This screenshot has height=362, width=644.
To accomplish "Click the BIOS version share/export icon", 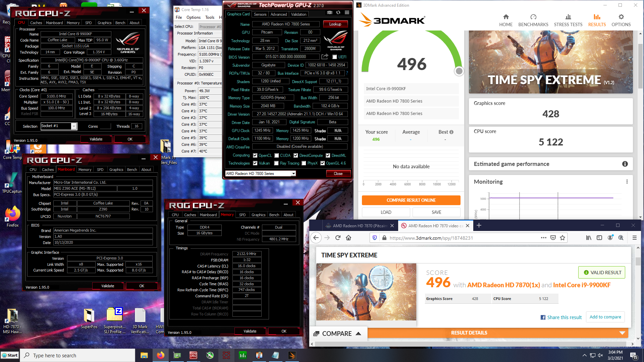I will coord(325,57).
